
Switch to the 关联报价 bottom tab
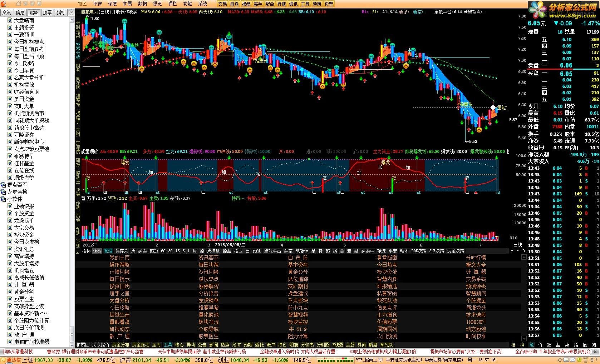click(100, 345)
